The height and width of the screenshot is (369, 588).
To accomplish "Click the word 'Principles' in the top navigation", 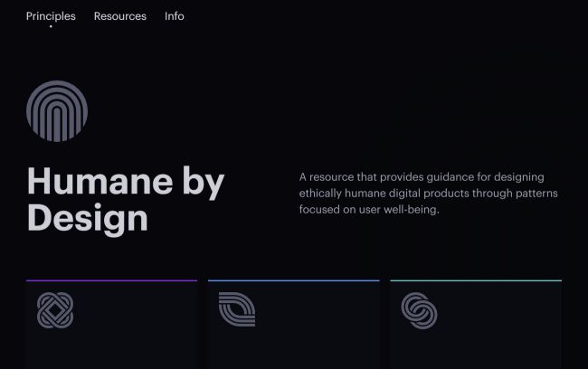I will (51, 16).
